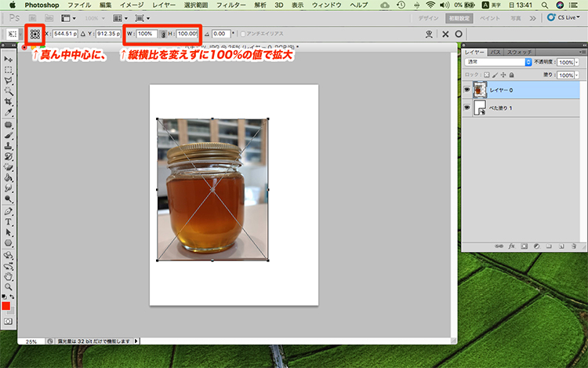
Task: Open the 不透明度 slider dropdown arrow
Action: pyautogui.click(x=577, y=62)
